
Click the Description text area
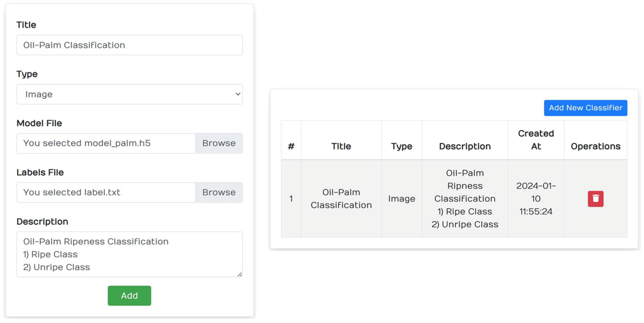pos(129,254)
